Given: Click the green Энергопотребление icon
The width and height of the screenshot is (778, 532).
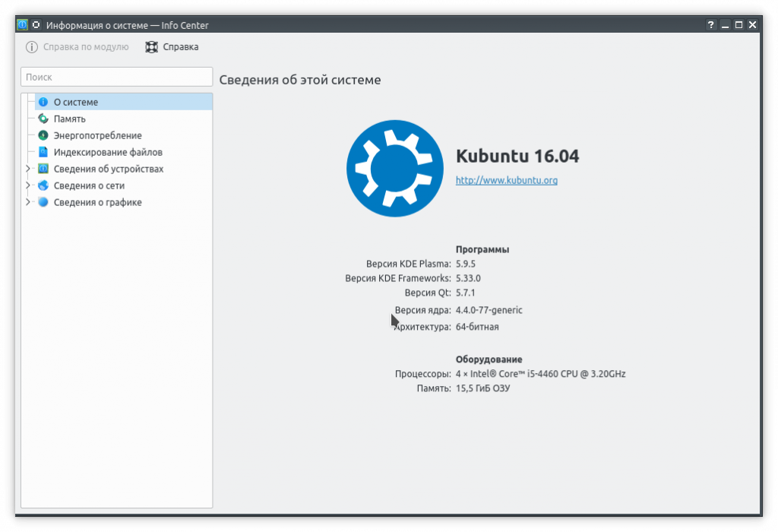Looking at the screenshot, I should (x=43, y=135).
